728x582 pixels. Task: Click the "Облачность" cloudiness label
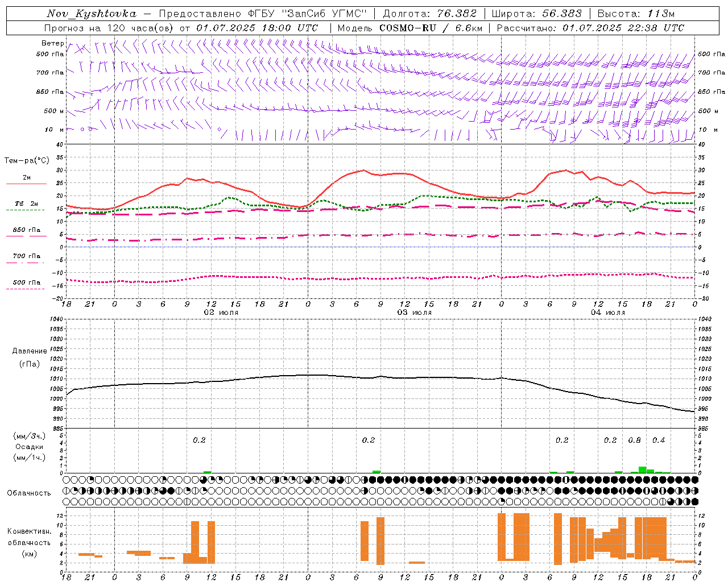click(x=29, y=493)
